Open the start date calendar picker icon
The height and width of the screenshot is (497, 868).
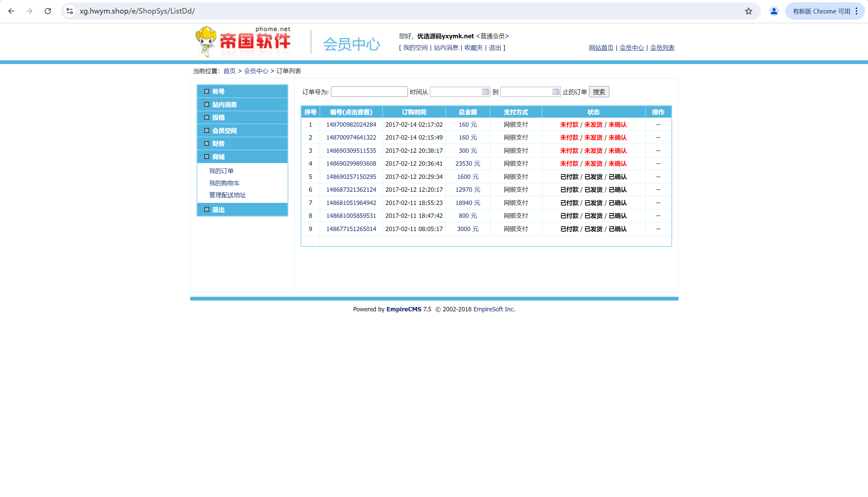pyautogui.click(x=485, y=91)
